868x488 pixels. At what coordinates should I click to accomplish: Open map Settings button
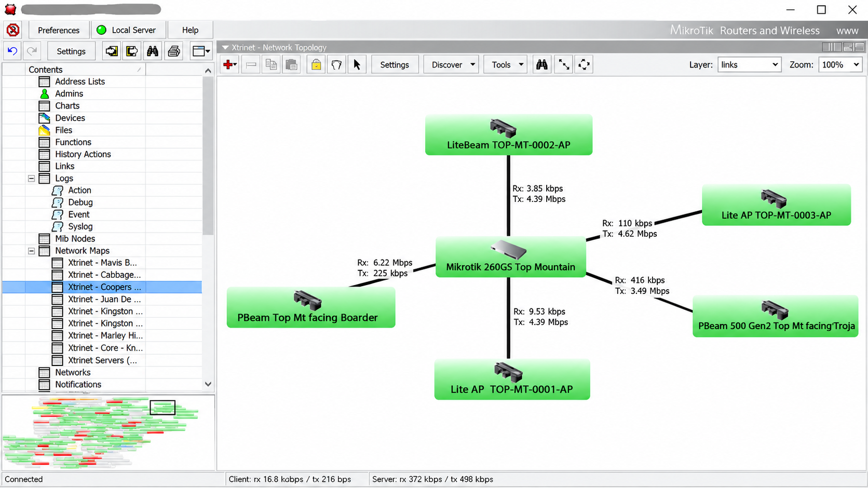395,65
